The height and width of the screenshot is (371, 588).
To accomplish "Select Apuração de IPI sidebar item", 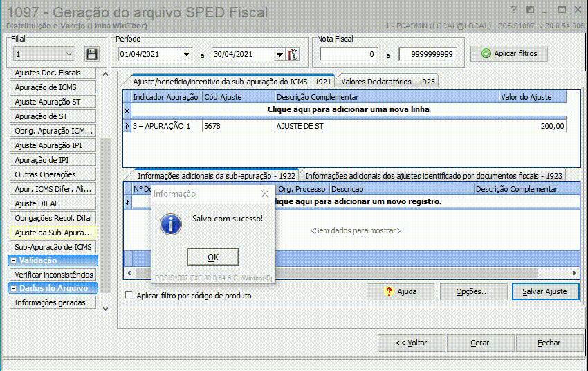I will (53, 160).
